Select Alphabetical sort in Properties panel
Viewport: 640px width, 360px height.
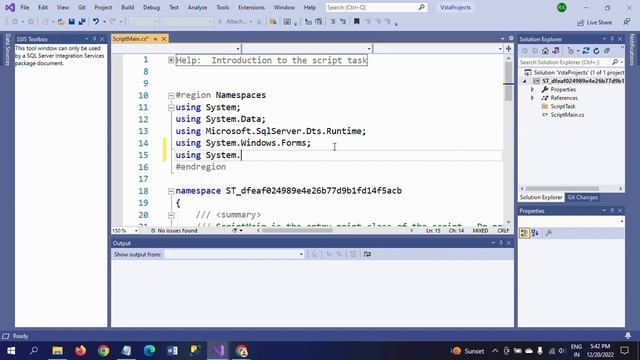[536, 233]
